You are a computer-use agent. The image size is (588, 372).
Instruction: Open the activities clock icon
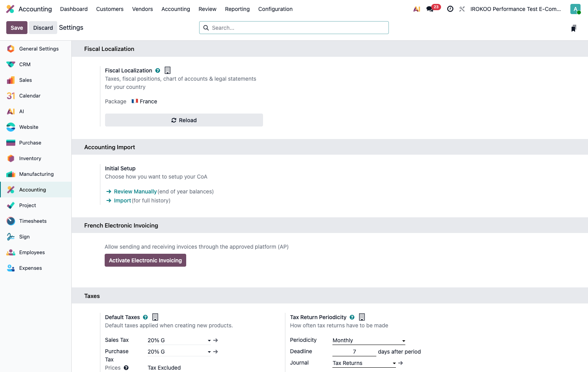(450, 9)
